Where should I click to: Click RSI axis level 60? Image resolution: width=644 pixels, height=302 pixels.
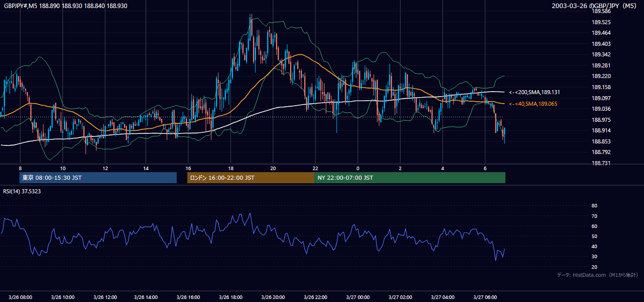tap(594, 226)
